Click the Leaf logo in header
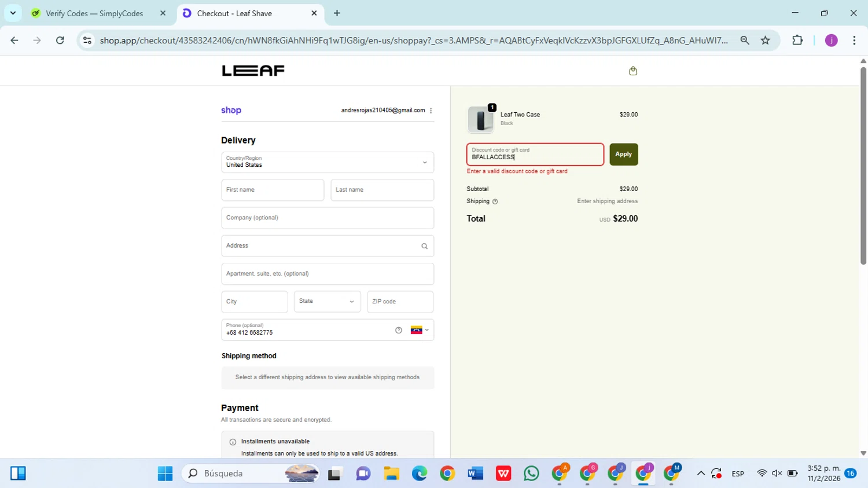Viewport: 868px width, 488px height. (253, 71)
